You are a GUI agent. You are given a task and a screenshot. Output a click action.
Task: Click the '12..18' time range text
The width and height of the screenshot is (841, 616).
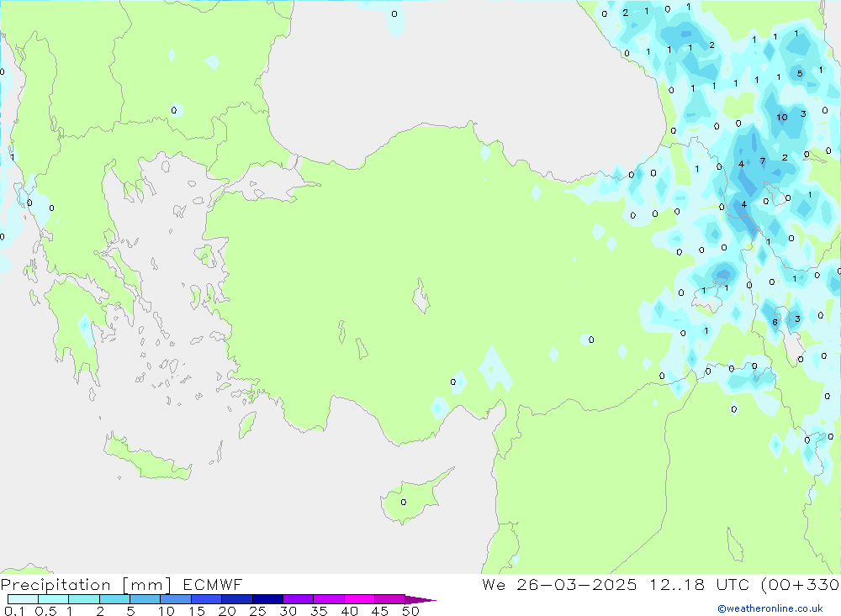pos(677,584)
